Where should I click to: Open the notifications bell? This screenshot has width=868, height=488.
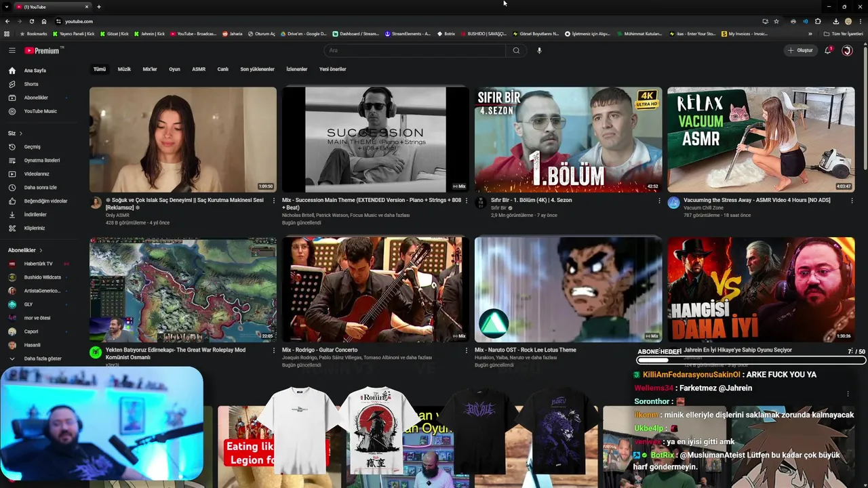tap(828, 50)
